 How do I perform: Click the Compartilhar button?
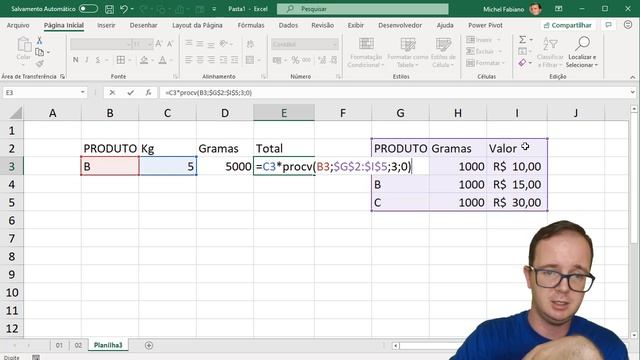pos(568,25)
